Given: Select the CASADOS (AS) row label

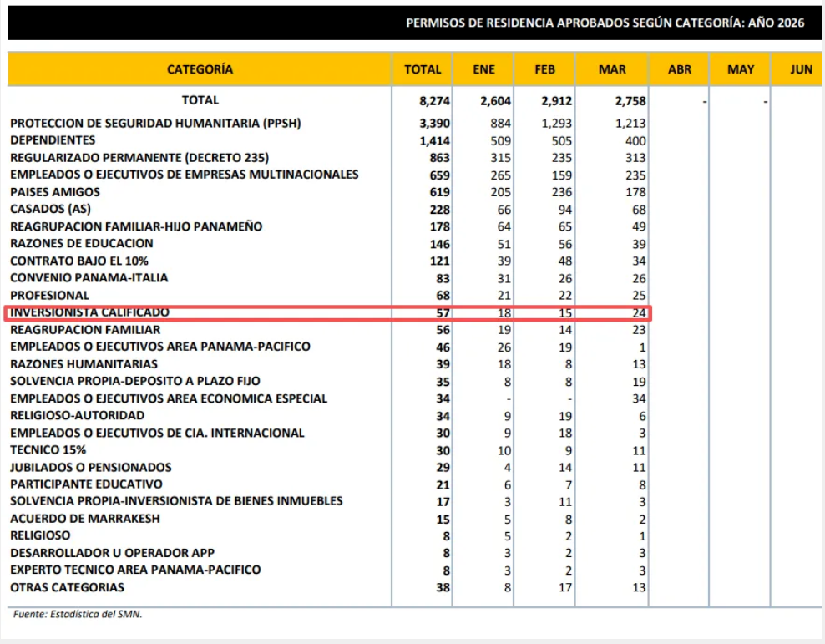Looking at the screenshot, I should pos(50,210).
